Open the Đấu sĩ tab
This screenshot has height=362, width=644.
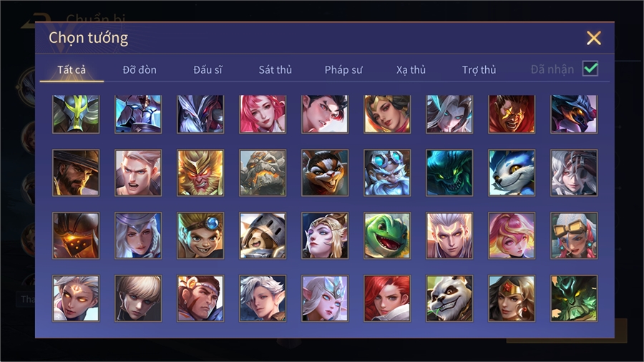point(208,70)
